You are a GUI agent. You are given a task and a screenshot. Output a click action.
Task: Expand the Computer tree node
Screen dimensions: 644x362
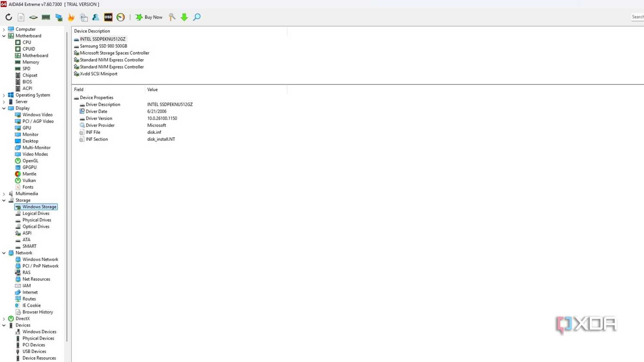pyautogui.click(x=4, y=30)
